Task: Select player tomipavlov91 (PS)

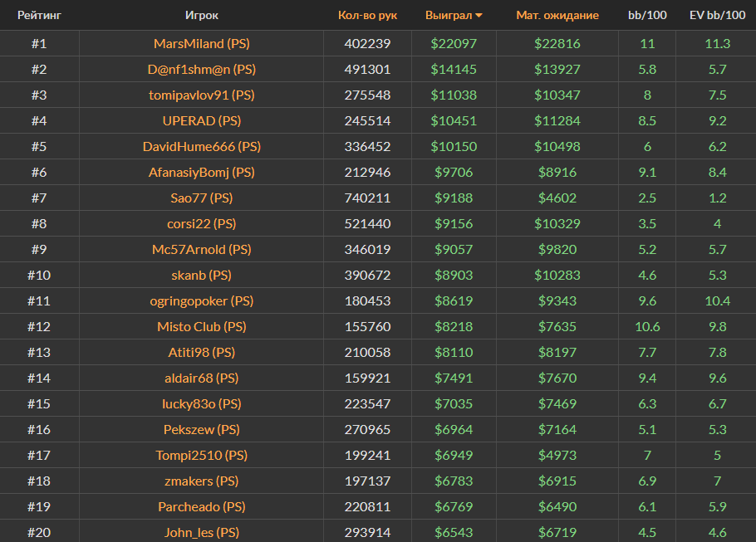Action: [201, 95]
